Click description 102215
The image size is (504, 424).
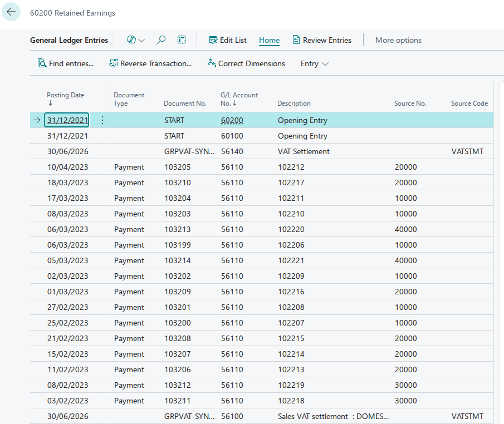point(291,338)
